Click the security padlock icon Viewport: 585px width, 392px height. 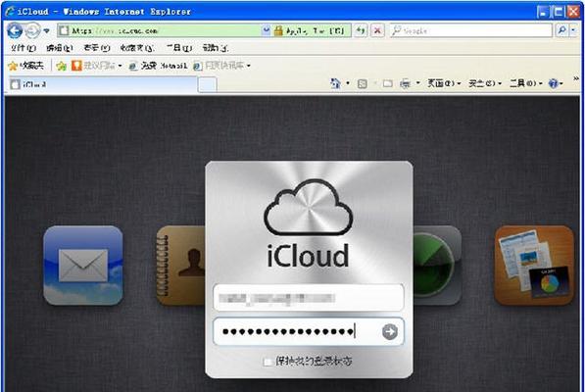(x=278, y=30)
